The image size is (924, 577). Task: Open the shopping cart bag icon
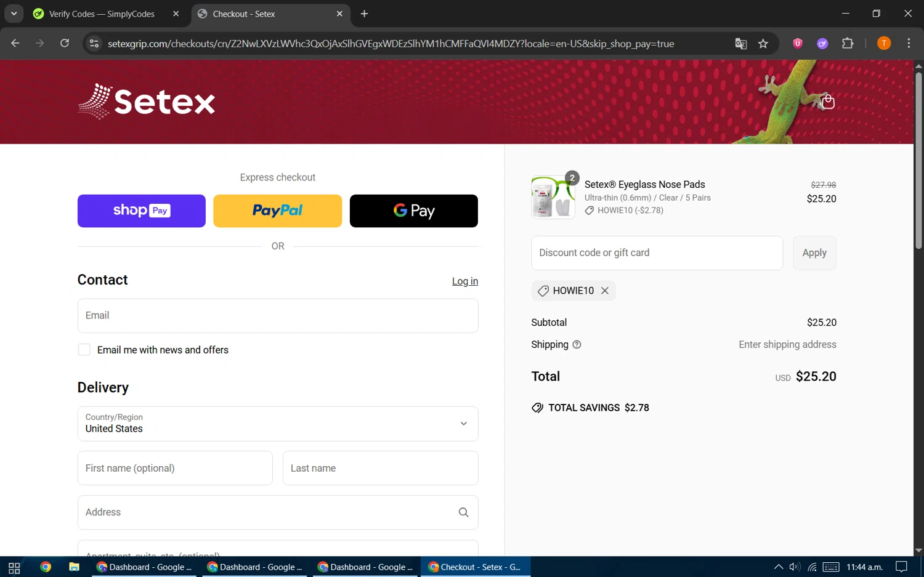tap(828, 102)
